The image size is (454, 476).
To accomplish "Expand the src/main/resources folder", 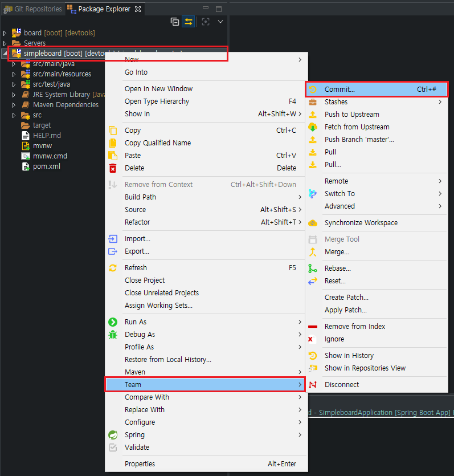I will click(14, 74).
